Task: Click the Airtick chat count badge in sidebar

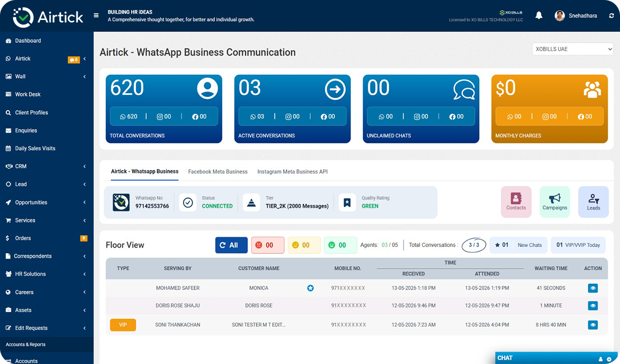Action: coord(74,60)
